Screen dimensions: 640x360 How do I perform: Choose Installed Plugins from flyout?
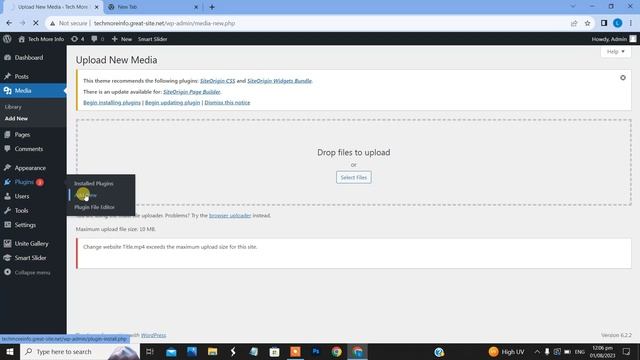click(94, 184)
